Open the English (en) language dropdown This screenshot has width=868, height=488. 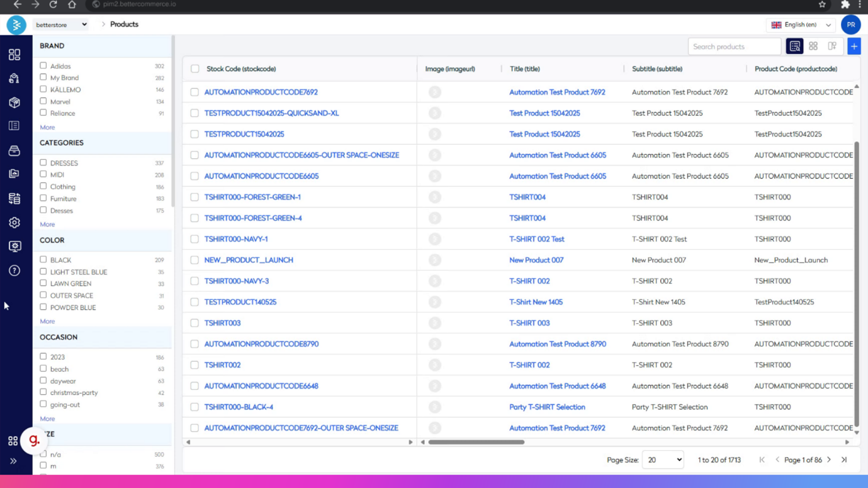click(x=801, y=25)
